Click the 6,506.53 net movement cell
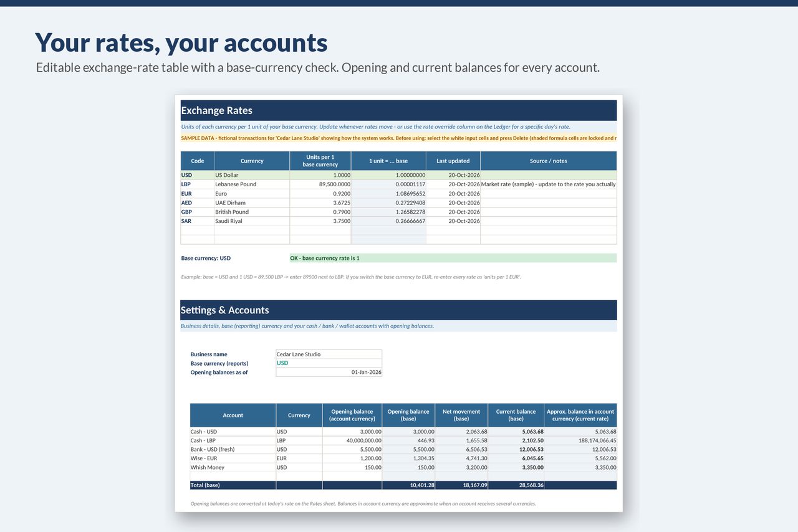This screenshot has height=532, width=798. point(461,450)
